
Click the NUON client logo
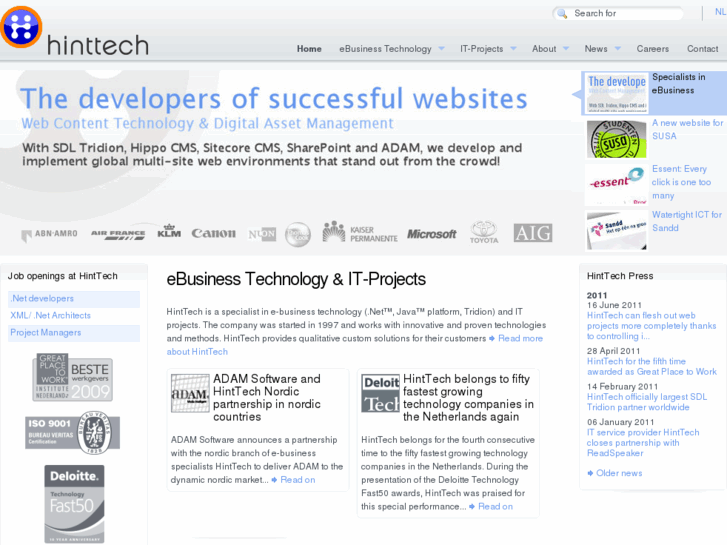pos(262,234)
